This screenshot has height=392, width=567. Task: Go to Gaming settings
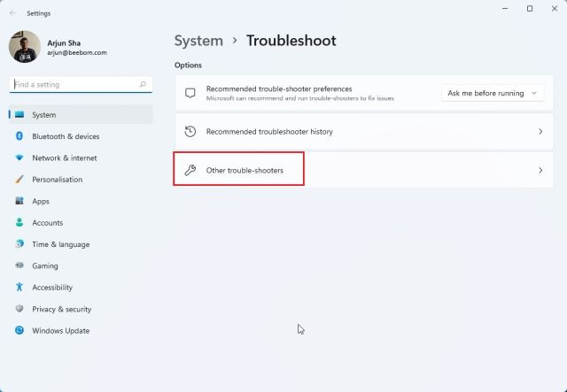pos(81,265)
